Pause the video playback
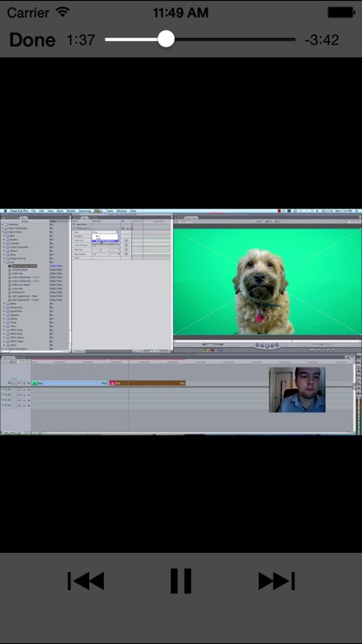362x644 pixels. (x=181, y=580)
